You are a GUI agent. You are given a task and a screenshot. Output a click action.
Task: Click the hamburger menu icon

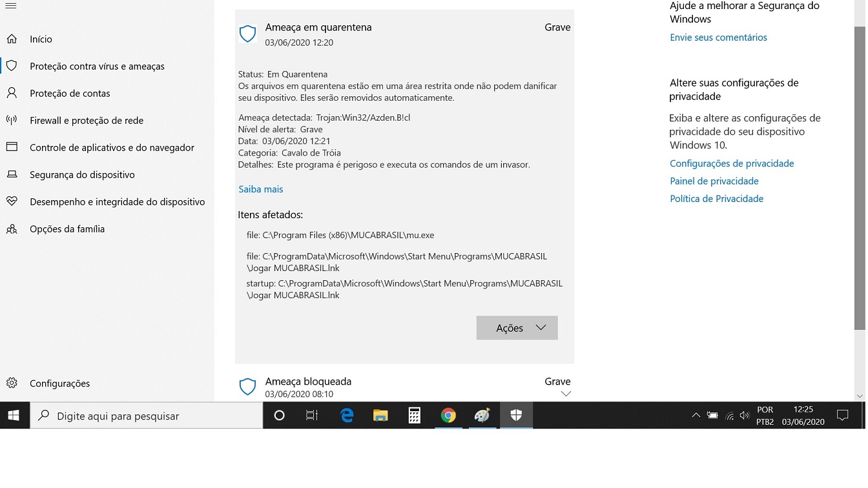[10, 6]
